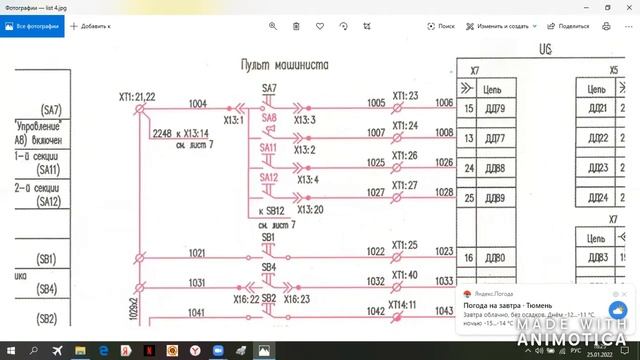This screenshot has height=360, width=640.
Task: Switch РУС input language indicator
Action: tap(576, 351)
